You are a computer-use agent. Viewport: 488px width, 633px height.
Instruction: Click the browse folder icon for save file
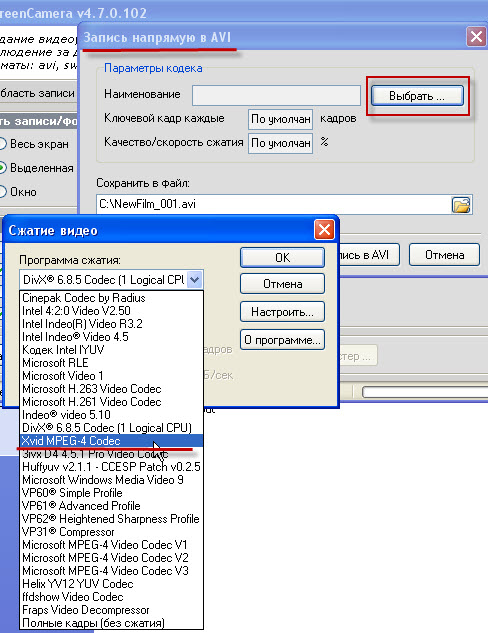pos(461,205)
